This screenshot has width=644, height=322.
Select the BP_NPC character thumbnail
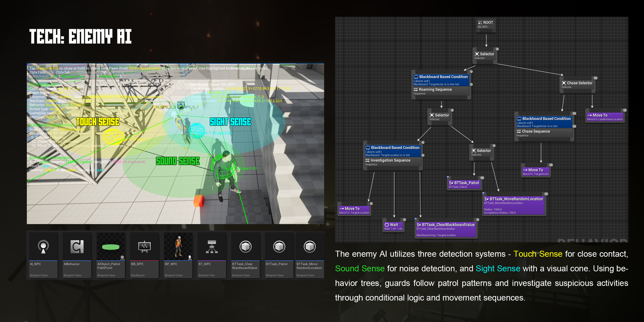178,247
